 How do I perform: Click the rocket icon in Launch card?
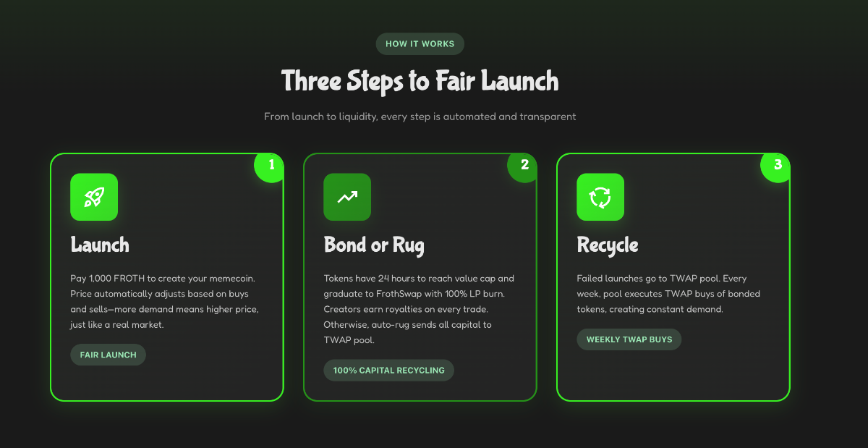[94, 197]
